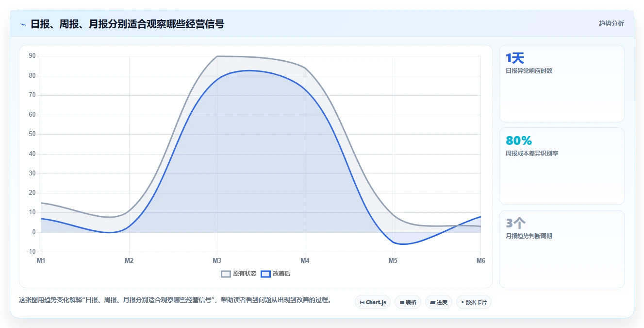Click the 进度 tag icon
This screenshot has height=328, width=644.
[432, 302]
